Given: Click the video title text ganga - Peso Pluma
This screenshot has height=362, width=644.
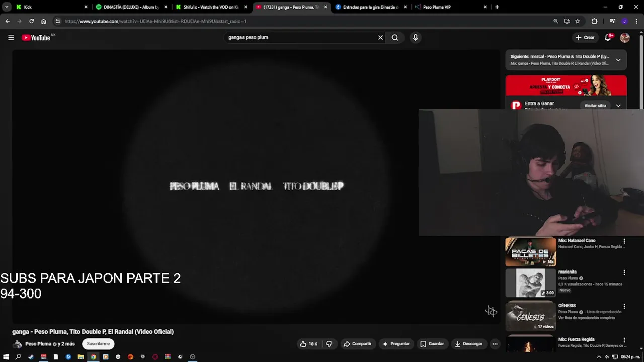Looking at the screenshot, I should 93,332.
